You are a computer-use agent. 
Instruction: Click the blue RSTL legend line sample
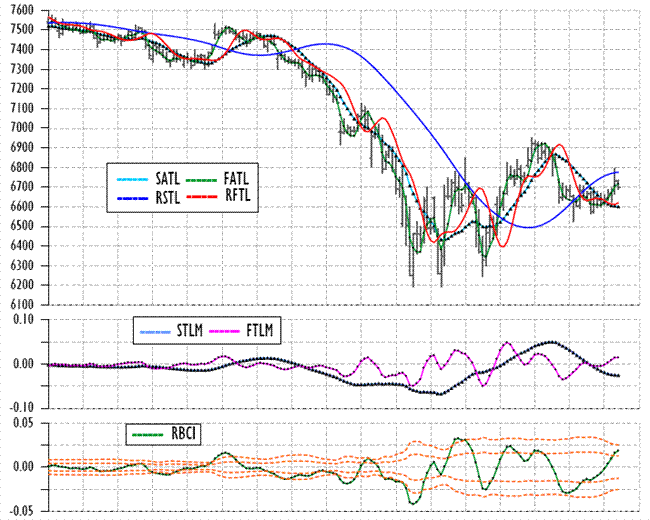132,199
